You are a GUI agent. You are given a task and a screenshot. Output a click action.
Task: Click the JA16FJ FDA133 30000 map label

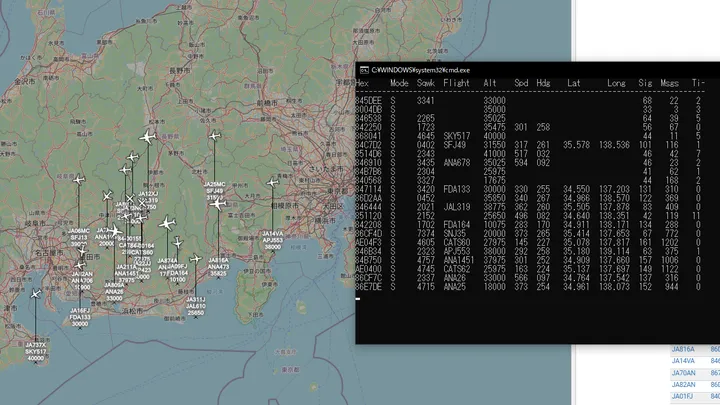80,317
